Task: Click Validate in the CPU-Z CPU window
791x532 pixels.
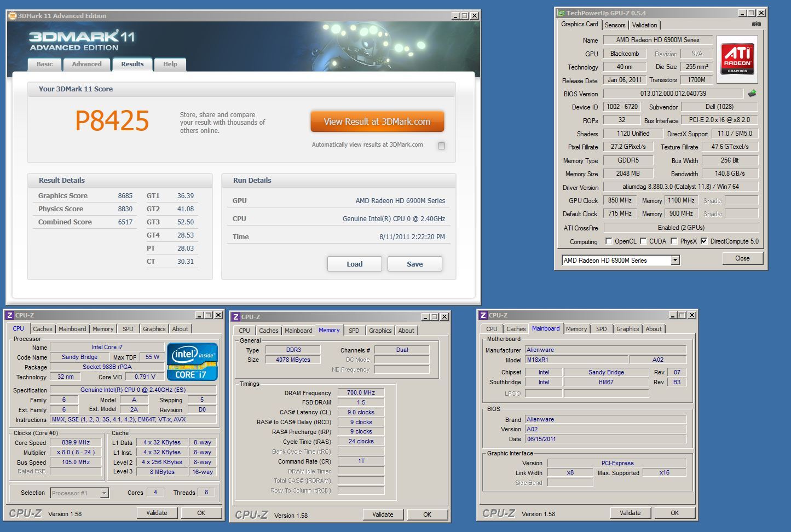Action: 157,513
